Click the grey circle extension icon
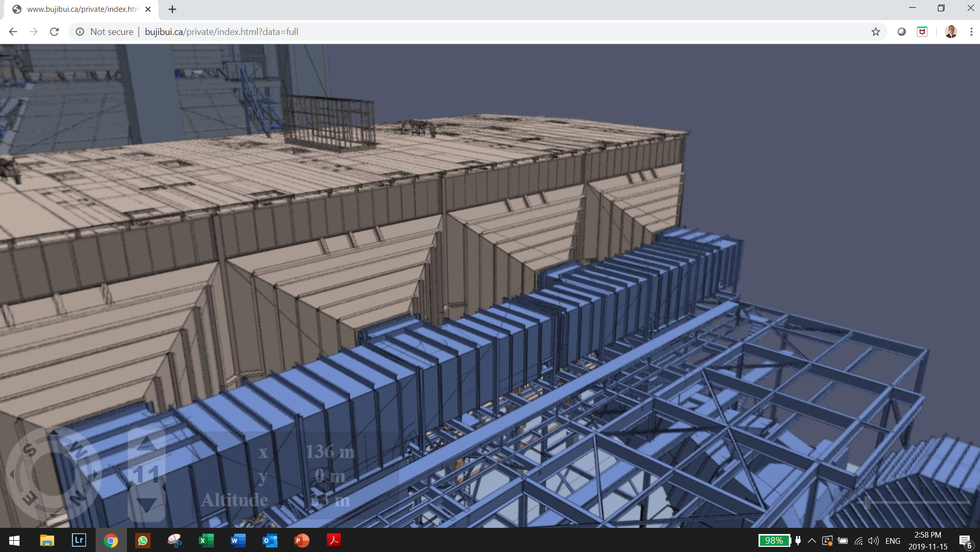Viewport: 980px width, 552px height. [x=901, y=32]
